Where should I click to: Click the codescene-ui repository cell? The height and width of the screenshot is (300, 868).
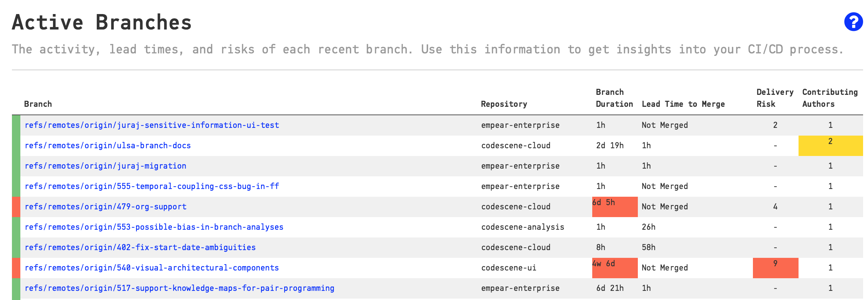click(x=509, y=268)
